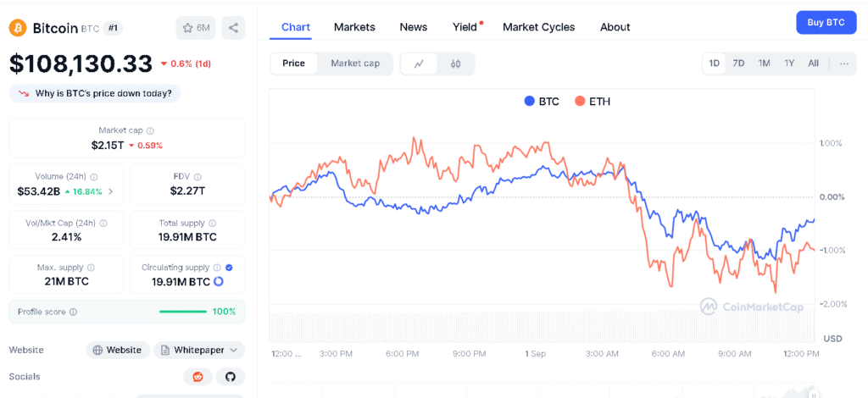Select the 7D time range
868x398 pixels.
coord(738,64)
